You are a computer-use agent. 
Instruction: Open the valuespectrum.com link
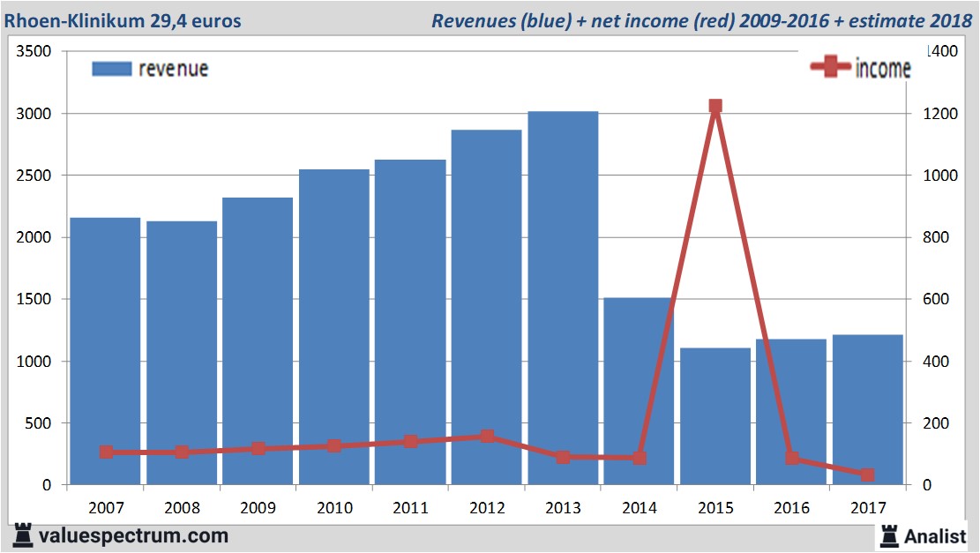[133, 536]
